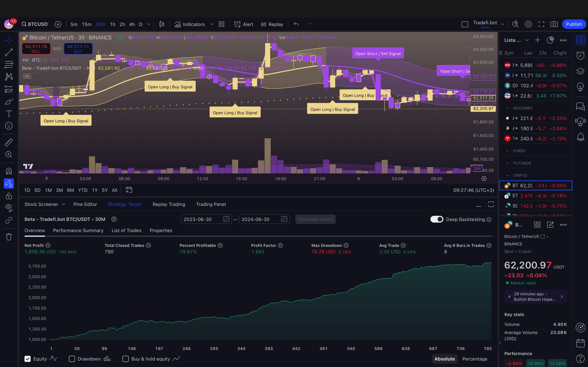This screenshot has height=367, width=588.
Task: Open the strategy settings gear icon
Action: [114, 219]
